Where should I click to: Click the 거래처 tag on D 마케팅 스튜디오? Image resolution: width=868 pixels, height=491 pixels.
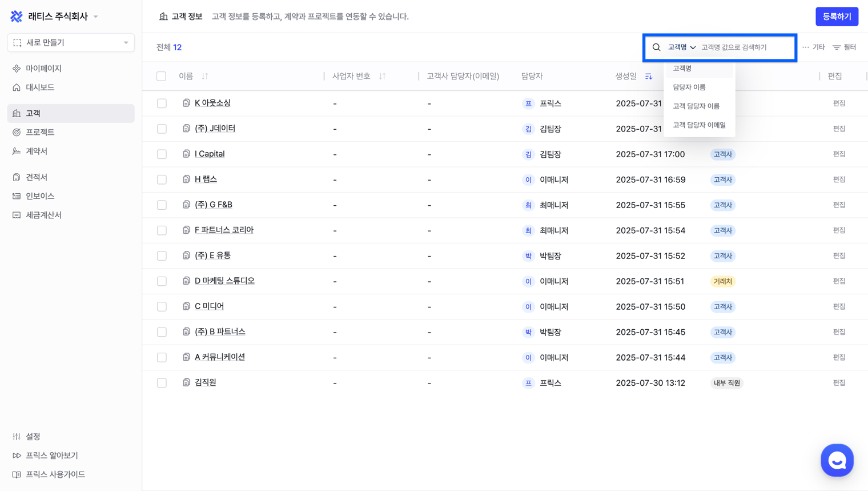722,281
